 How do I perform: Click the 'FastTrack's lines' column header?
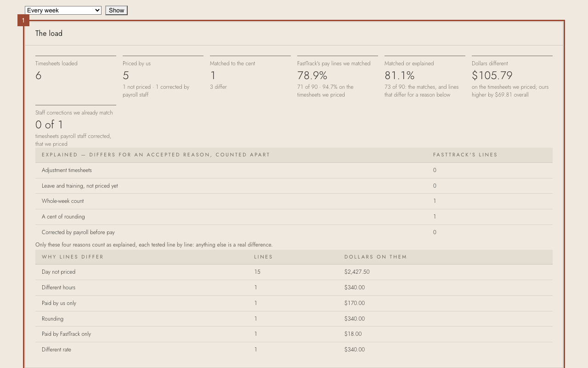click(465, 155)
